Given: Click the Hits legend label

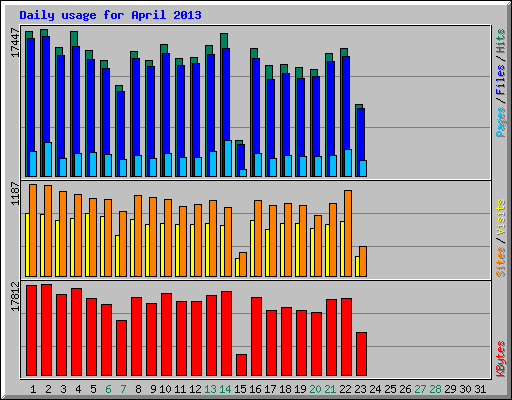Looking at the screenshot, I should pyautogui.click(x=501, y=41).
